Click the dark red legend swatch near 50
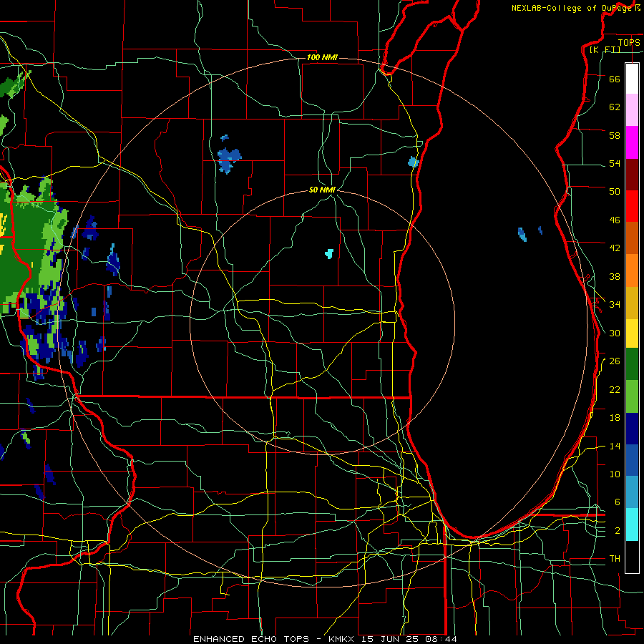 click(x=632, y=175)
